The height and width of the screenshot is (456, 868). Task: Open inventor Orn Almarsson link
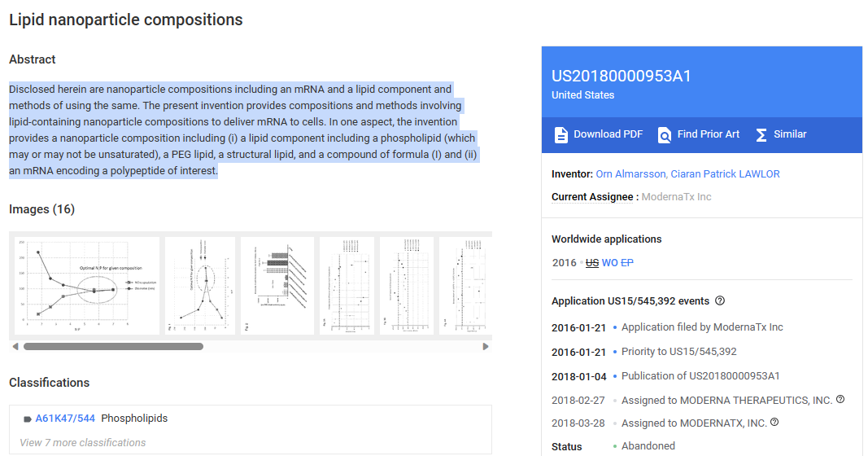coord(630,174)
